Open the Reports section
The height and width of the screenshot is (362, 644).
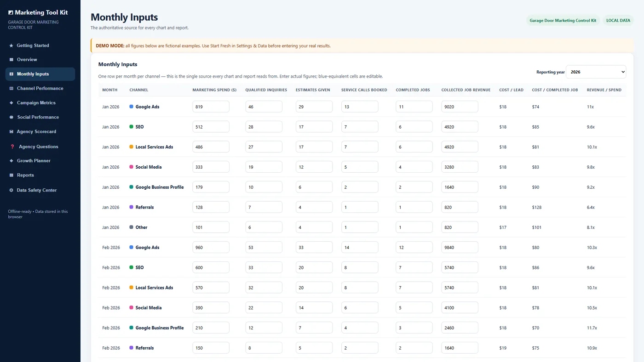(40, 175)
